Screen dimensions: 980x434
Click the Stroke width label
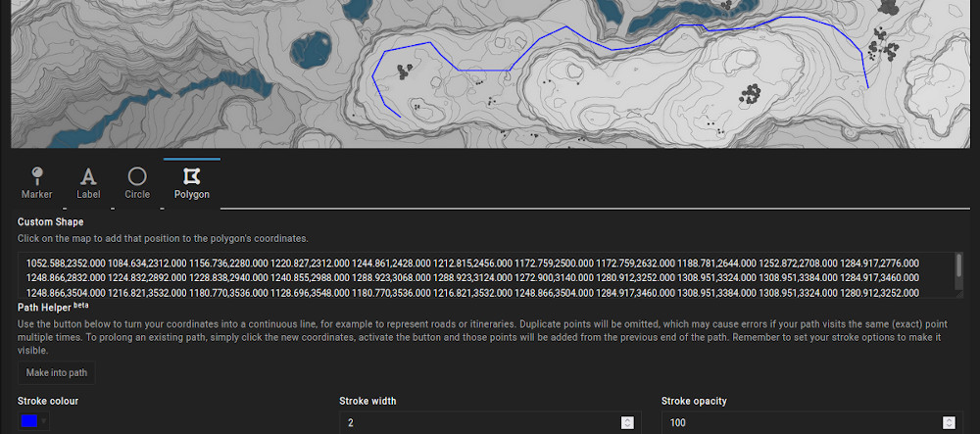pyautogui.click(x=367, y=401)
